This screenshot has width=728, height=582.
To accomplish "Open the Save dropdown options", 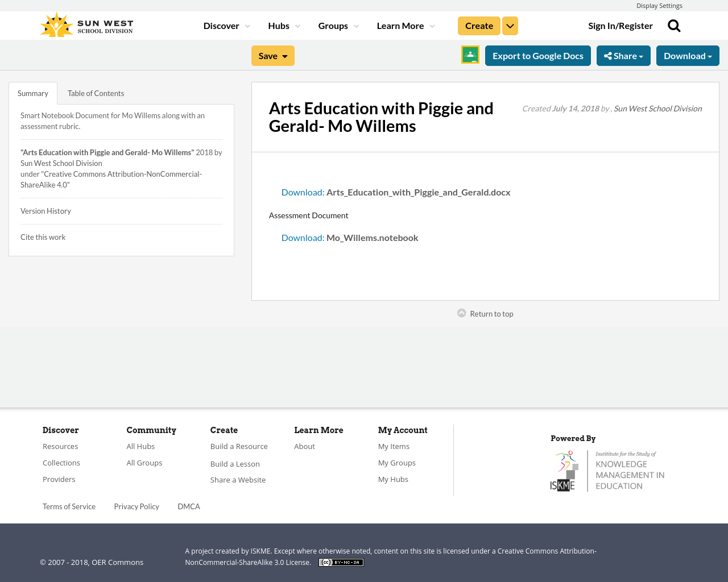I will (272, 55).
